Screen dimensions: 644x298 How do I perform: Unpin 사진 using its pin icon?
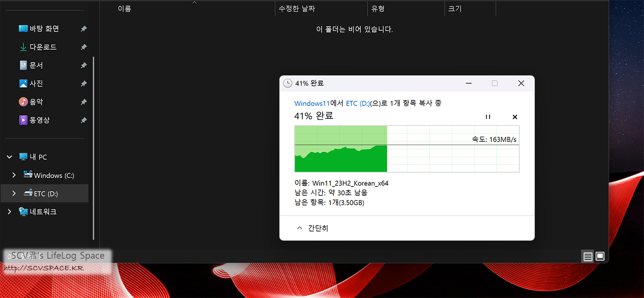coord(84,83)
